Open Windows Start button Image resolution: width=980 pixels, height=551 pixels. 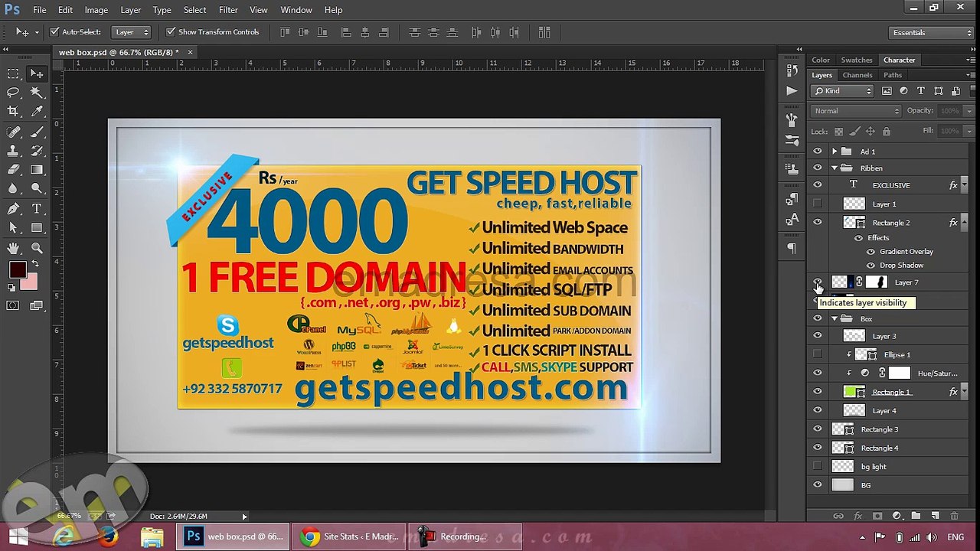pyautogui.click(x=18, y=536)
